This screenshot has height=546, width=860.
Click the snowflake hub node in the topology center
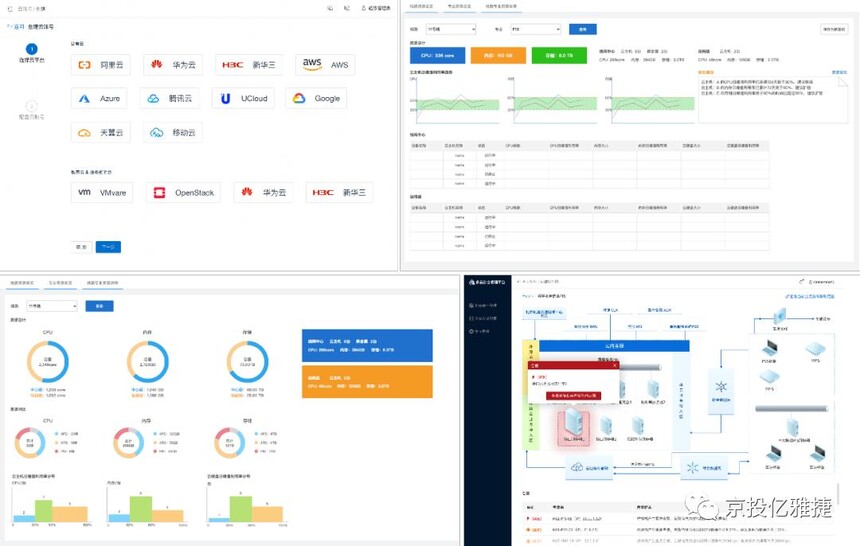[x=721, y=390]
